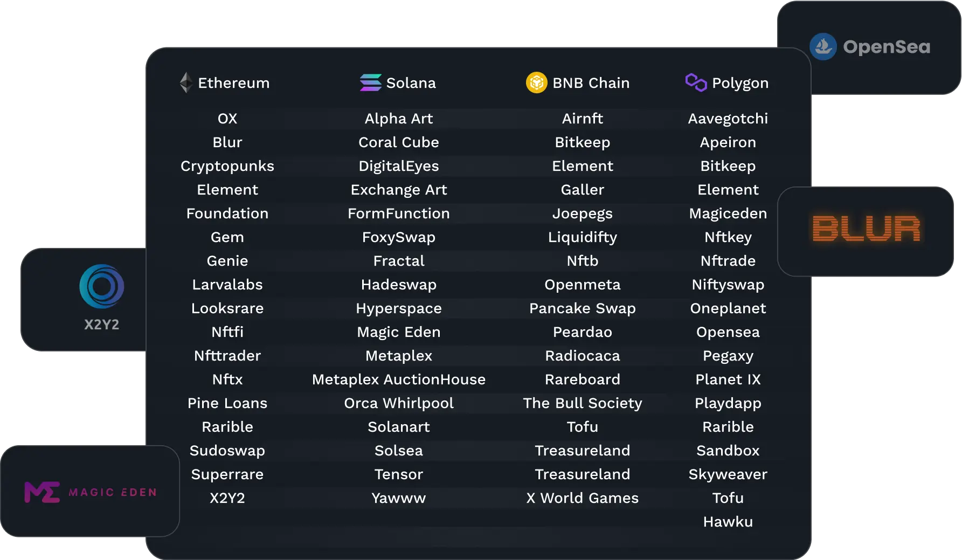Image resolution: width=962 pixels, height=560 pixels.
Task: Click the OpenSea wordmark text
Action: pos(887,47)
